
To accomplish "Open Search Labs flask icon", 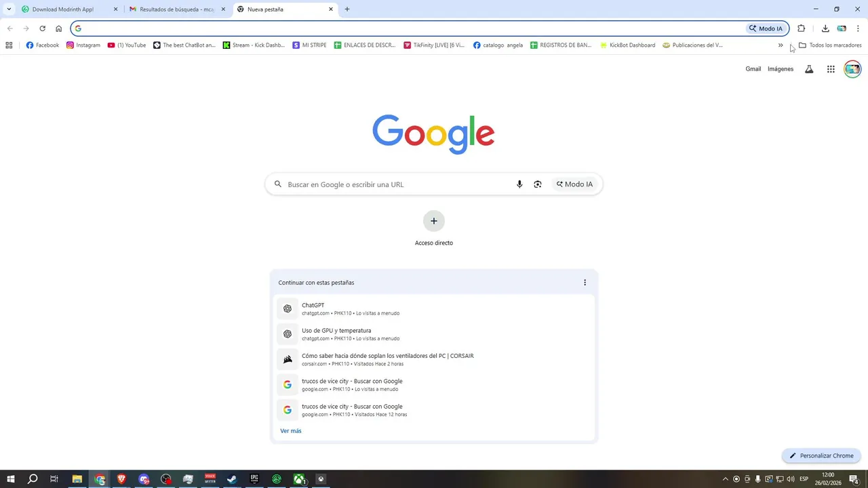I will point(809,69).
